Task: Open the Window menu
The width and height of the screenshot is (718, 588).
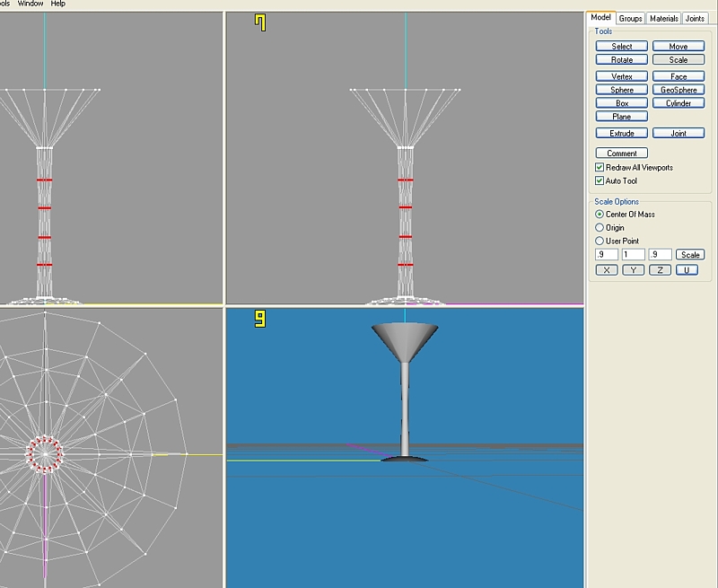Action: click(x=31, y=4)
